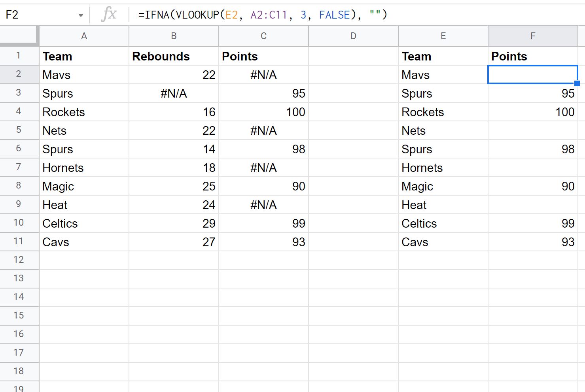Viewport: 585px width, 392px height.
Task: Click rebounds value 24 for Heat
Action: point(209,205)
